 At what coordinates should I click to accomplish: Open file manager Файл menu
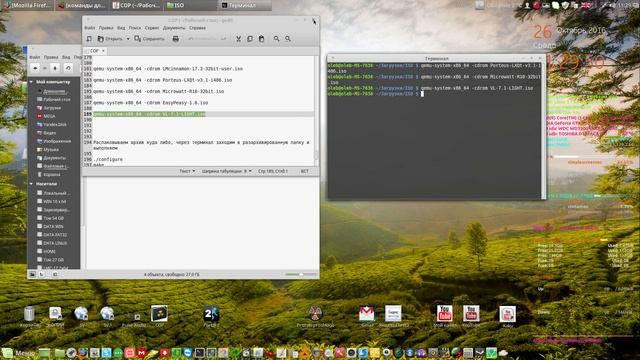(x=35, y=57)
